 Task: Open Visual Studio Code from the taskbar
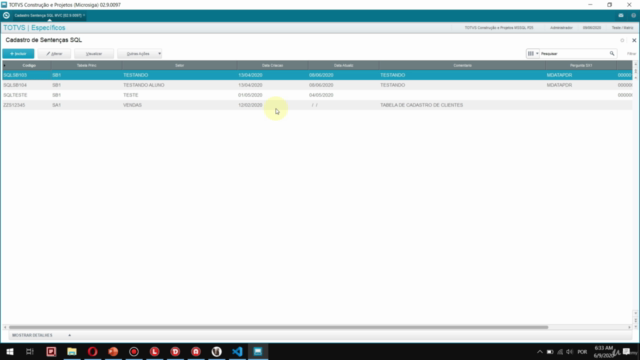pyautogui.click(x=237, y=351)
